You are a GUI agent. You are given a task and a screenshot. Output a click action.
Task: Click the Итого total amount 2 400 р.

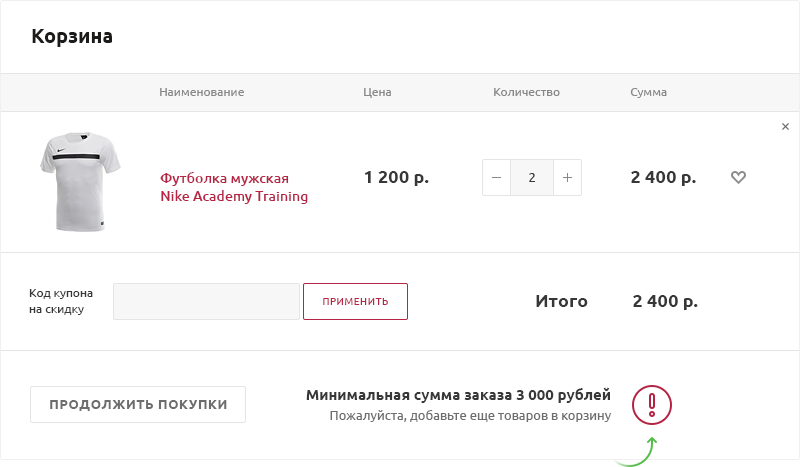coord(665,301)
